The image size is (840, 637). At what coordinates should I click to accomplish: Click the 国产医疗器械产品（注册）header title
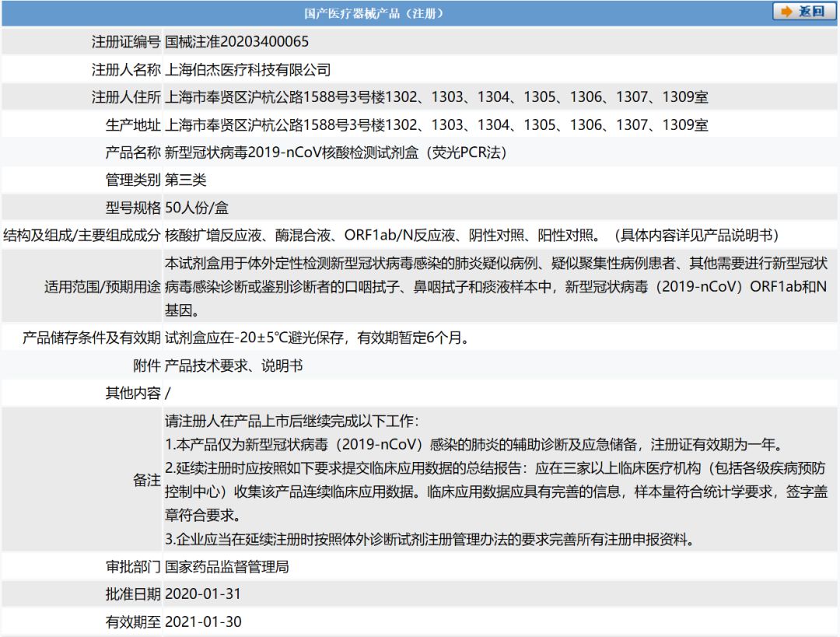pos(374,13)
